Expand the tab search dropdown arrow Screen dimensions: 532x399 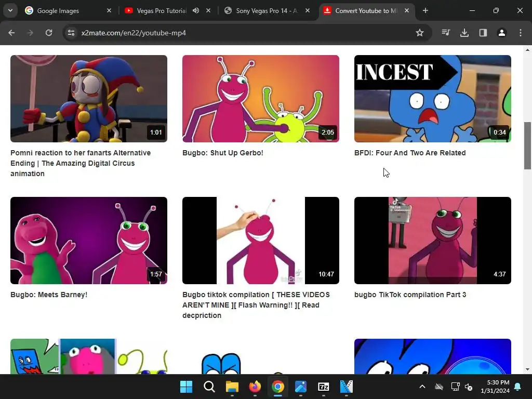10,10
